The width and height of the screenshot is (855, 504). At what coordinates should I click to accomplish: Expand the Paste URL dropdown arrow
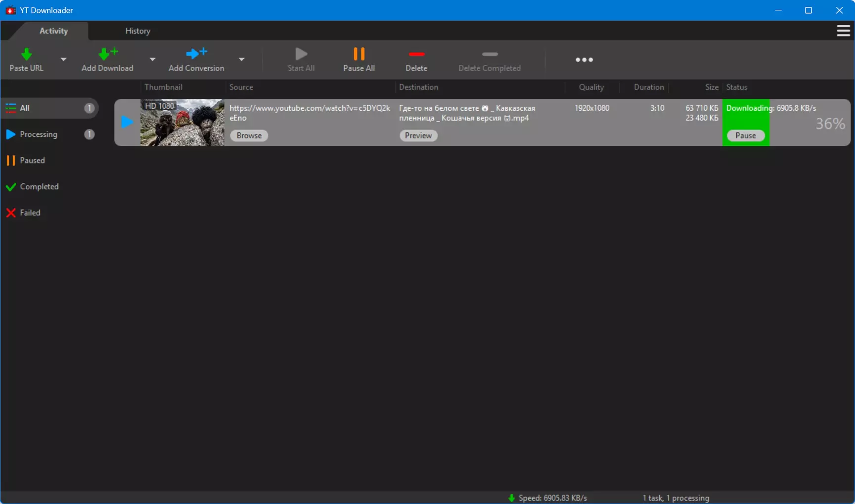point(63,59)
